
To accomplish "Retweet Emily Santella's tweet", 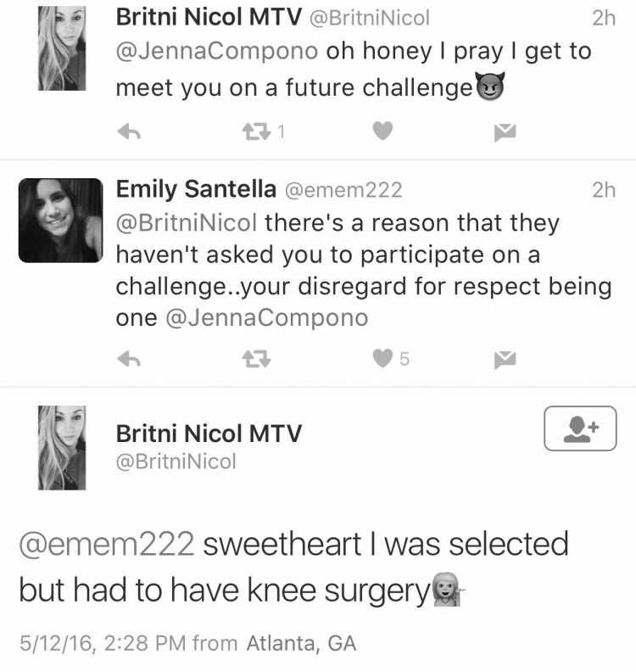I will coord(256,359).
